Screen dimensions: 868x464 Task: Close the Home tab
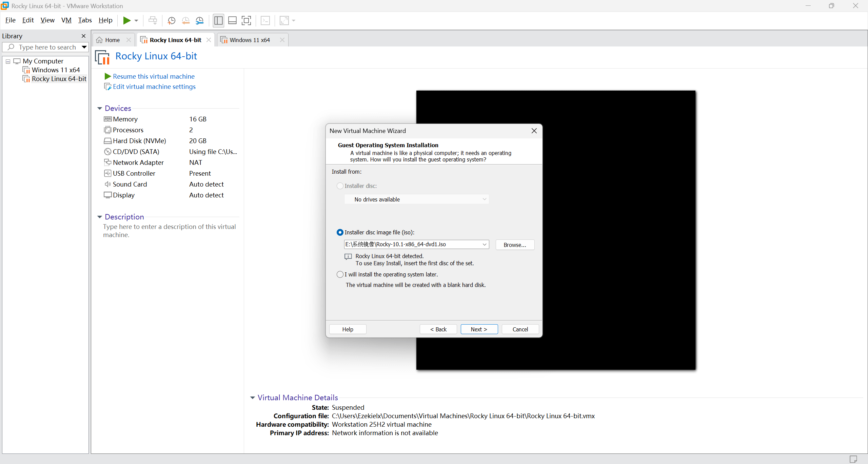pos(129,40)
